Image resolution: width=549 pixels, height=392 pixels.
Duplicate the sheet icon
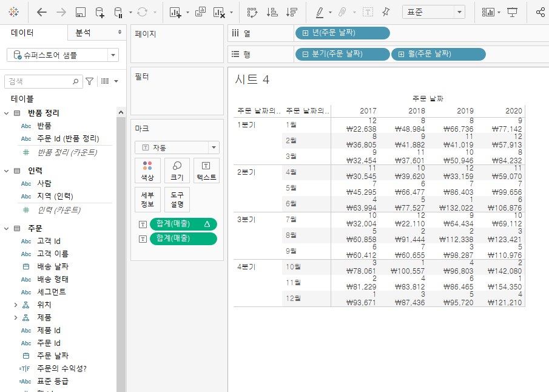pos(200,12)
